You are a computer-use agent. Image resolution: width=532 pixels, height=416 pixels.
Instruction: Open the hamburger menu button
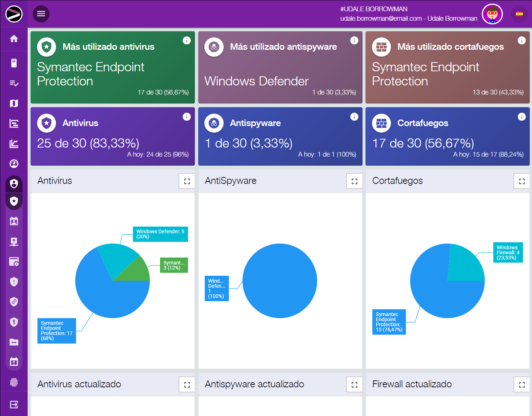41,14
